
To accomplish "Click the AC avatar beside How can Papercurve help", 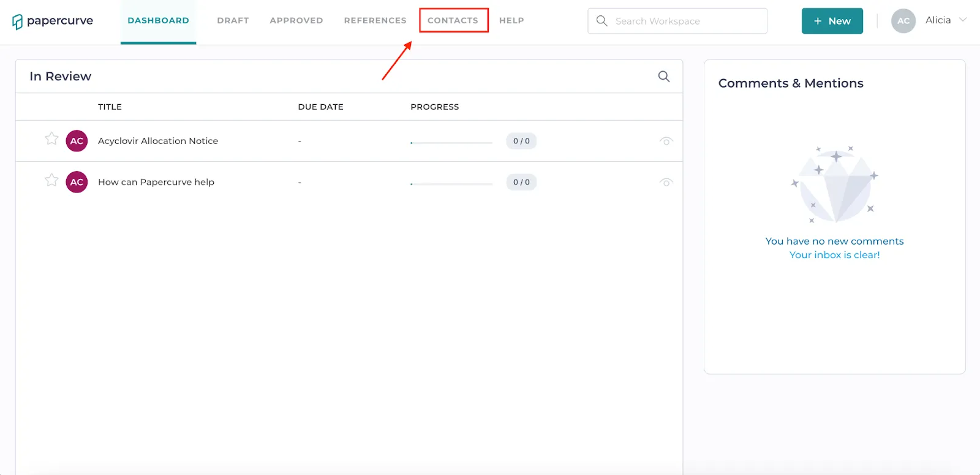I will coord(77,182).
